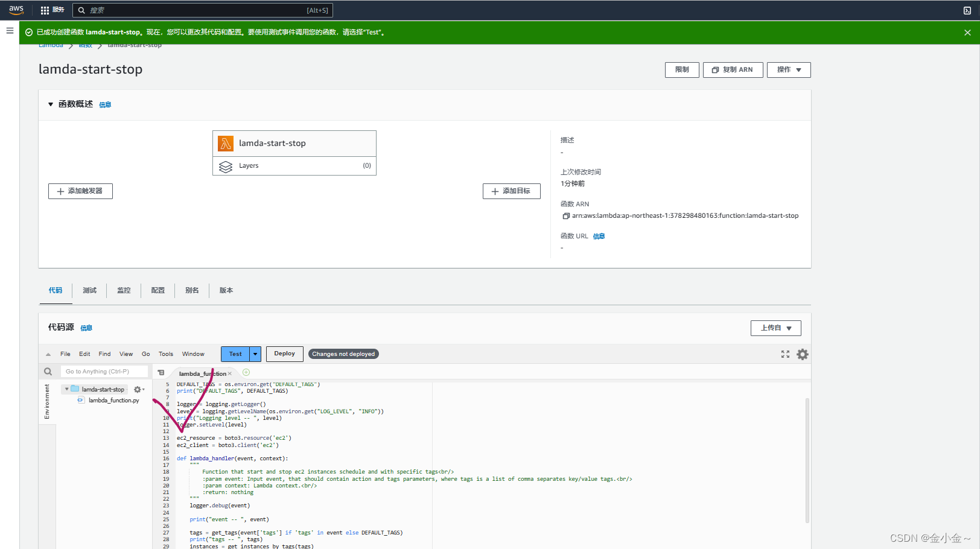Collapse the editor menu bar arrow
Image resolution: width=980 pixels, height=549 pixels.
(x=48, y=355)
